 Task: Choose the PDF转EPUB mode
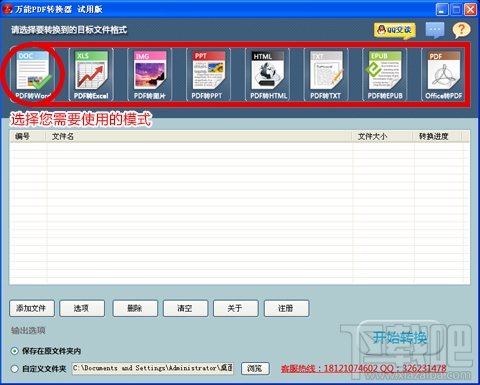pos(385,74)
